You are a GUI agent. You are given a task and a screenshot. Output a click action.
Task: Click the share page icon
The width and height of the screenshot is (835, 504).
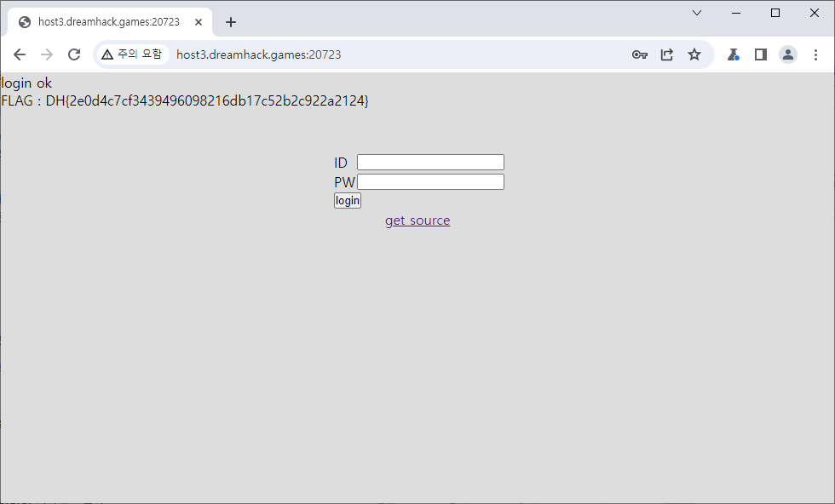click(667, 54)
